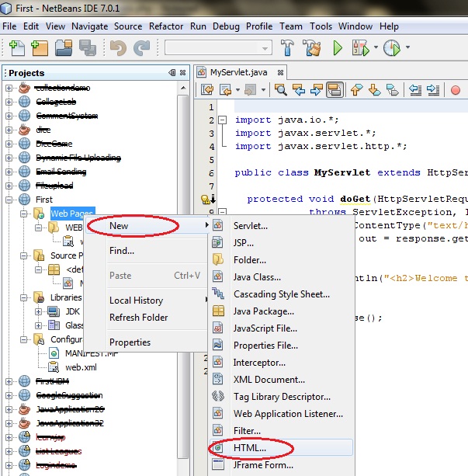The width and height of the screenshot is (468, 476).
Task: Open the configuration combo box in toolbar
Action: [218, 48]
